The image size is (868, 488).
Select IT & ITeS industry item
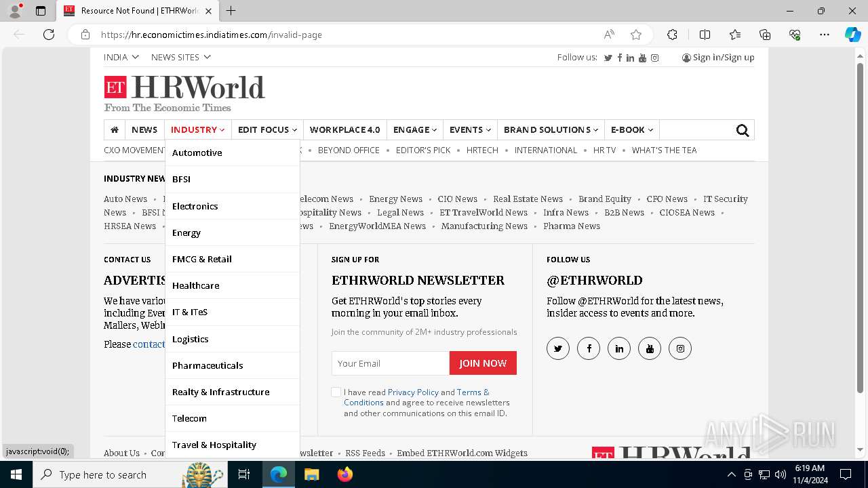pyautogui.click(x=233, y=312)
